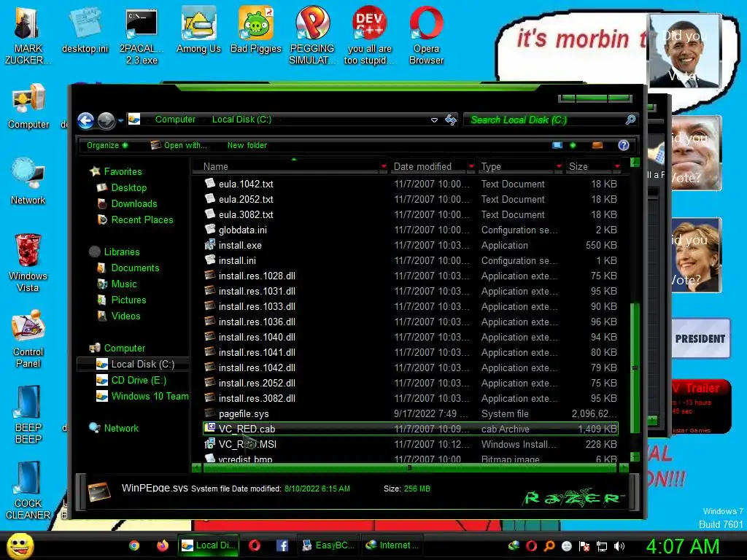Switch to EasyBC... taskbar window
Screen dimensions: 747x560
(328, 545)
